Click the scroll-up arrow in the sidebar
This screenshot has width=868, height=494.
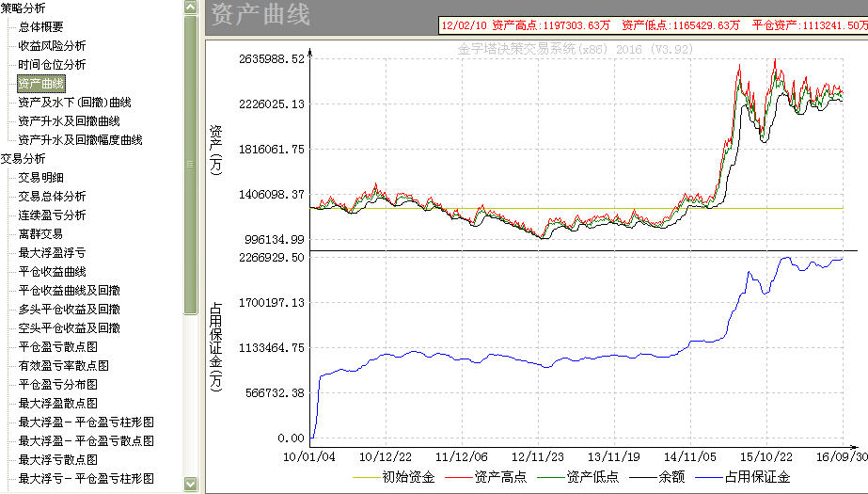click(191, 8)
